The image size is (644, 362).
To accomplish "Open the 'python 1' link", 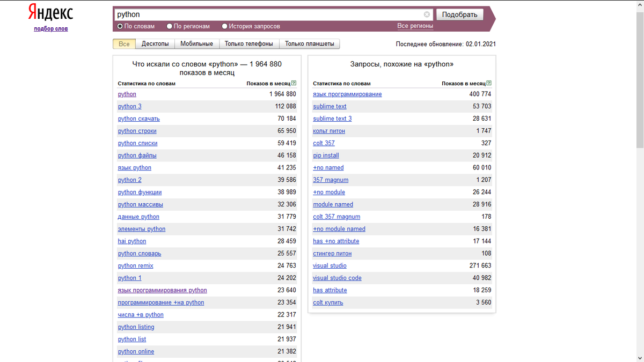I will pos(130,278).
